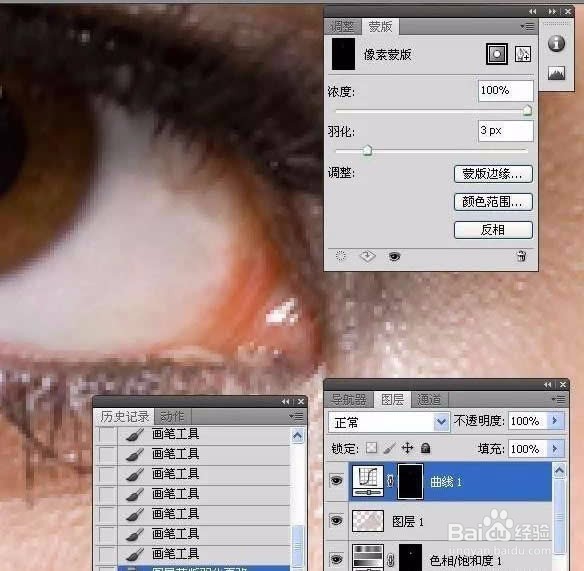Click the link icon on 曲线 1 layer
This screenshot has height=571, width=584.
click(x=390, y=481)
